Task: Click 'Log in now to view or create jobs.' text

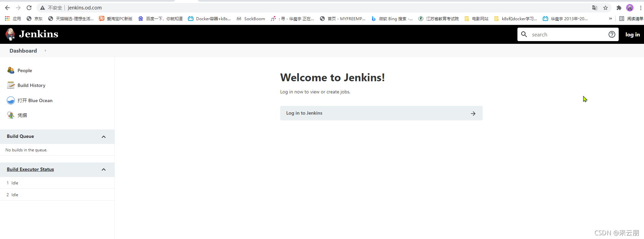Action: [x=315, y=92]
